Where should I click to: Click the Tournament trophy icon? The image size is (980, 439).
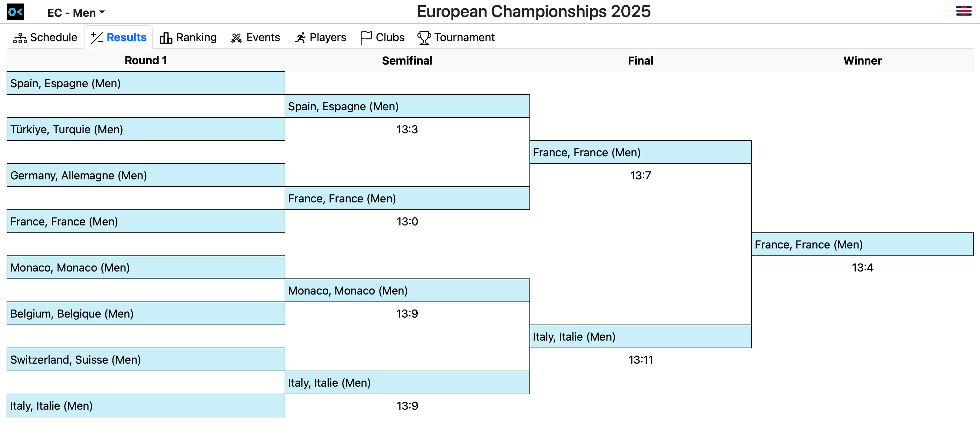(424, 38)
